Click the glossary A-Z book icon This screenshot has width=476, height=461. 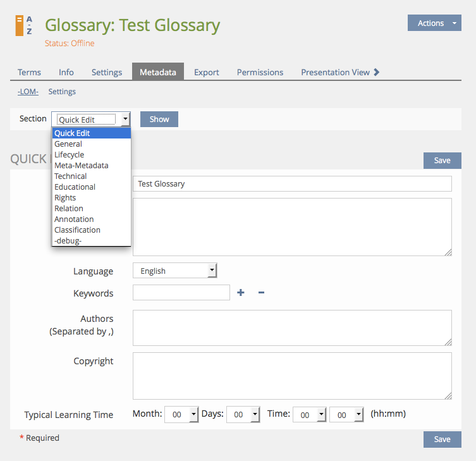[23, 25]
